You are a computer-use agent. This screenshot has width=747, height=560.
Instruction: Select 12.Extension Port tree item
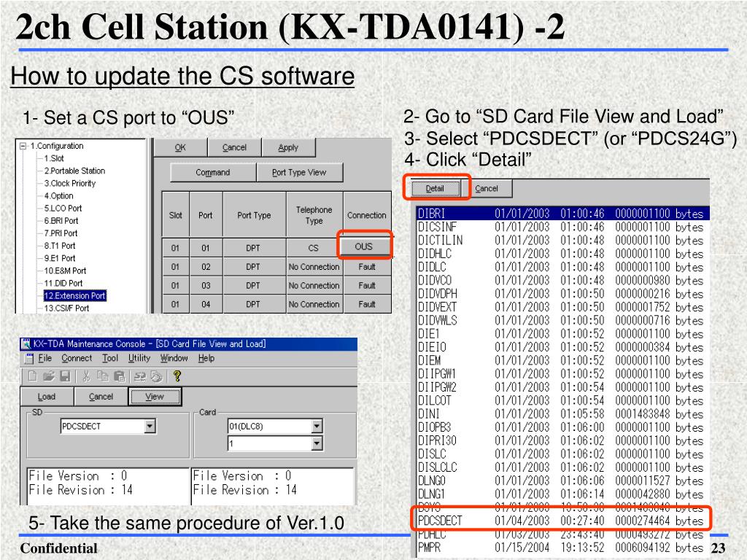click(x=75, y=296)
